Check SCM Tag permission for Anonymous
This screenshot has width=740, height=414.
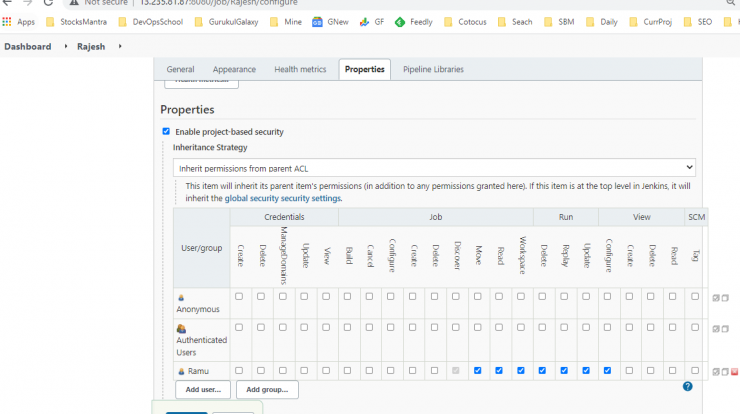(x=695, y=296)
